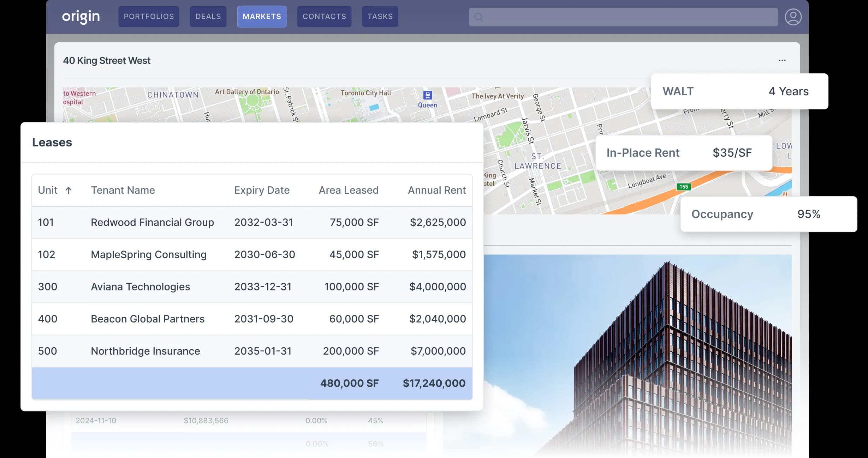Screen dimensions: 868x458
Task: Sort by Annual Rent column header
Action: (x=437, y=190)
